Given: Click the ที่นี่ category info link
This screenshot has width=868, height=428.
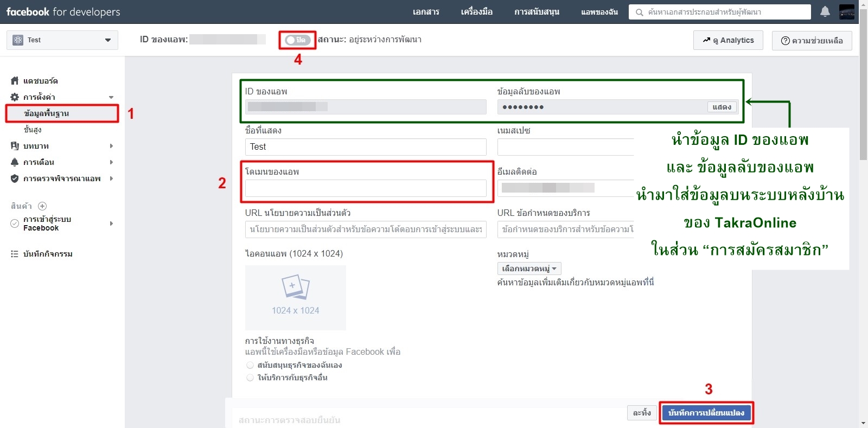Looking at the screenshot, I should (648, 282).
